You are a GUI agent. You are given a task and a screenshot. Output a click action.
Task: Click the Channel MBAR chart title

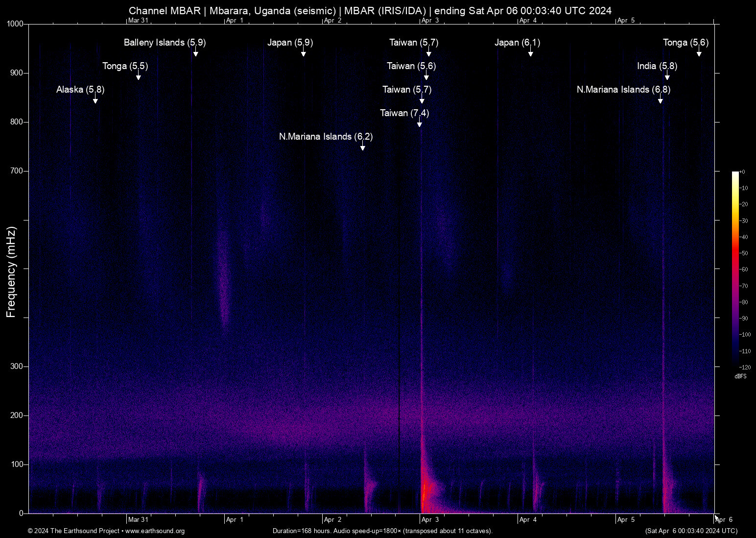tap(370, 10)
